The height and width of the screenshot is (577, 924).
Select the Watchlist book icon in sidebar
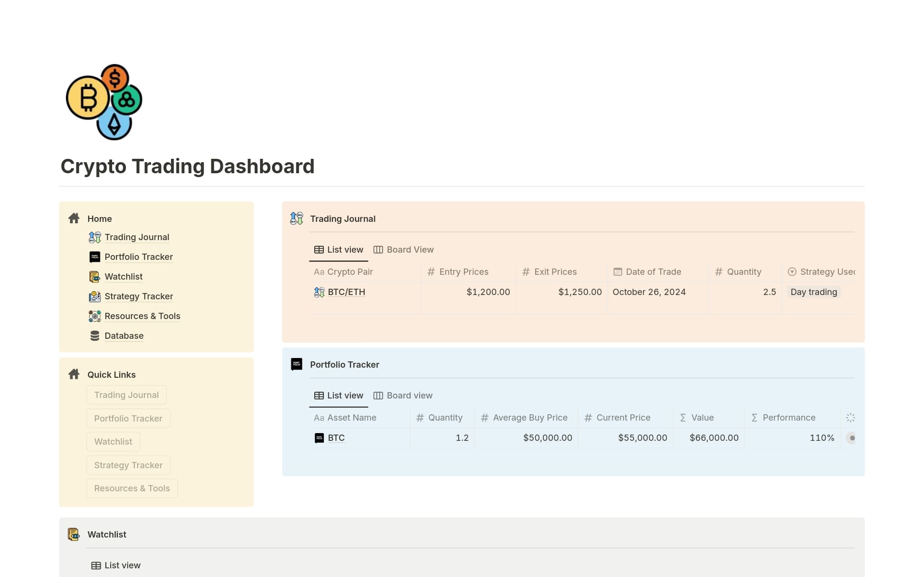click(94, 277)
